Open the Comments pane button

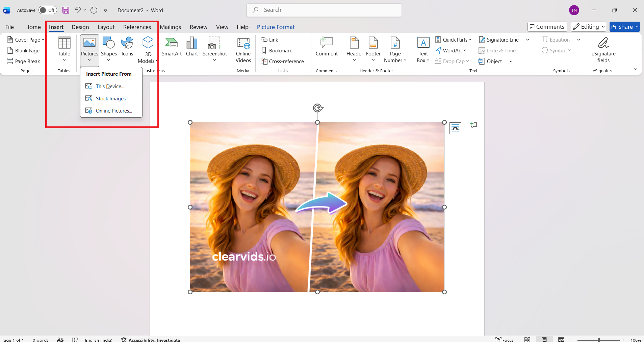click(x=547, y=27)
